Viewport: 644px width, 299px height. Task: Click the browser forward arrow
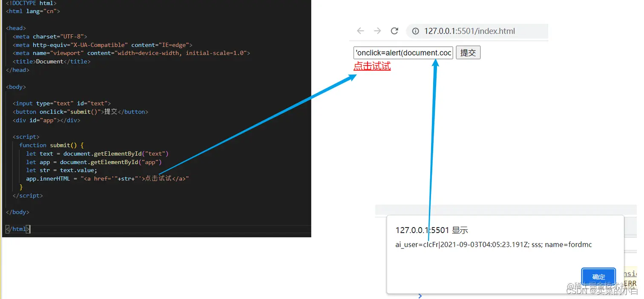coord(377,31)
